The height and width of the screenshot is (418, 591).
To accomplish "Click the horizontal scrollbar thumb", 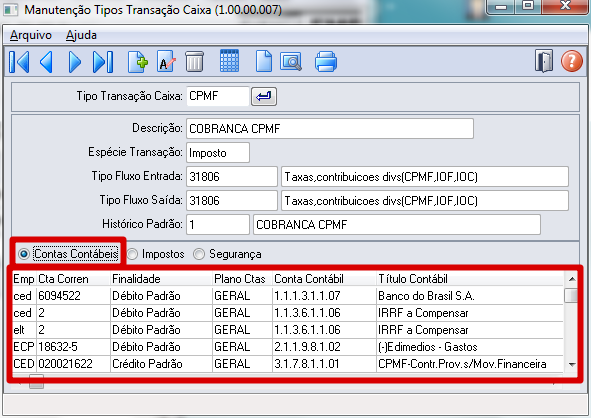I will [x=37, y=381].
